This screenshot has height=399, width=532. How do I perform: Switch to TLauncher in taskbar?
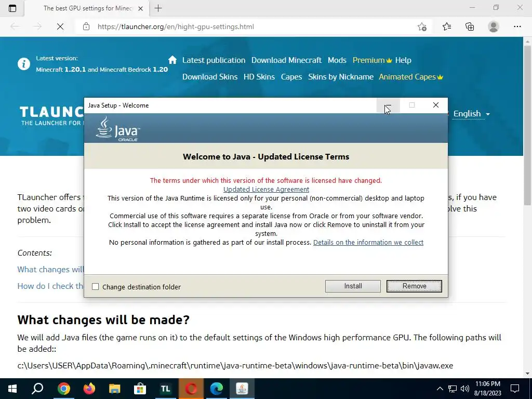pos(165,389)
